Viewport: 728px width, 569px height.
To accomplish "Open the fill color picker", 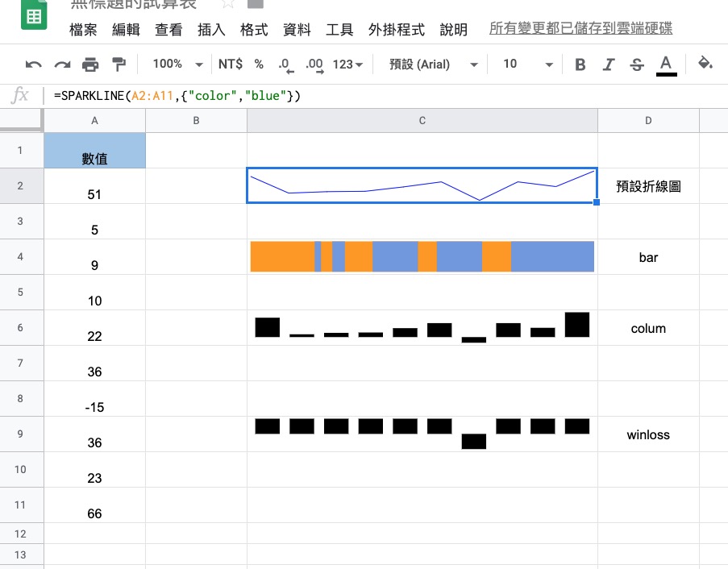I will pos(705,63).
